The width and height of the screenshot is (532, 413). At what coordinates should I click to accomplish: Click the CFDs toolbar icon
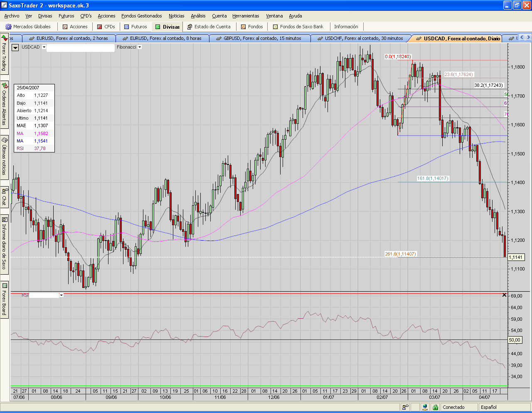click(x=100, y=27)
